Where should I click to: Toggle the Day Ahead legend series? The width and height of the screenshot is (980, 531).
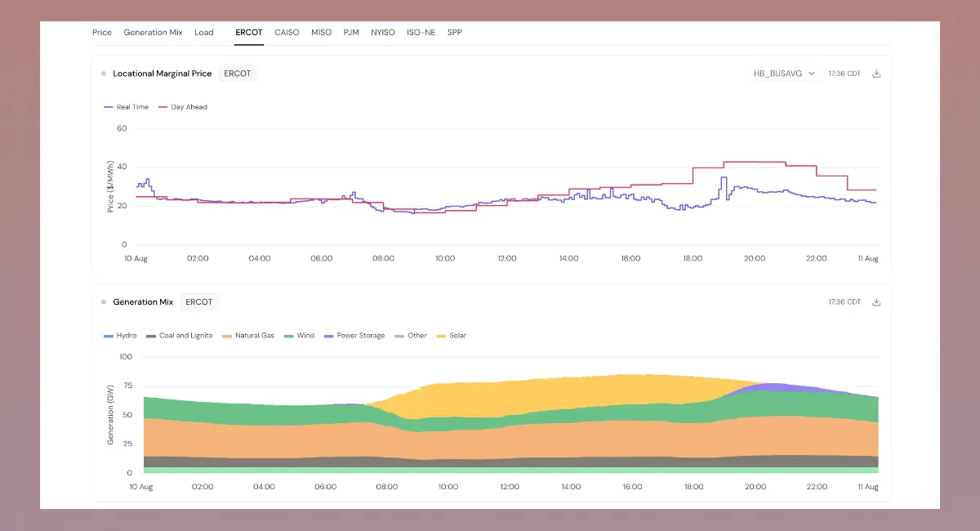tap(183, 107)
